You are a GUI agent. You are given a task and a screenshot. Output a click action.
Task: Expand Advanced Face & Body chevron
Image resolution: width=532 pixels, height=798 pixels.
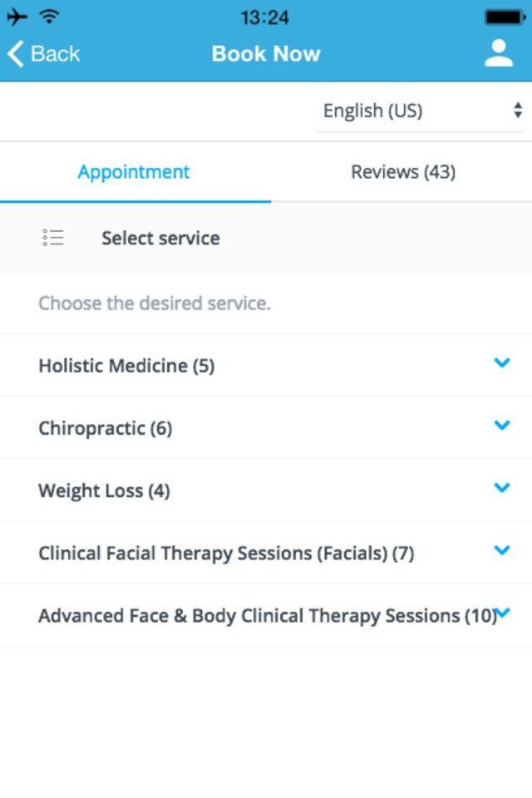[503, 613]
